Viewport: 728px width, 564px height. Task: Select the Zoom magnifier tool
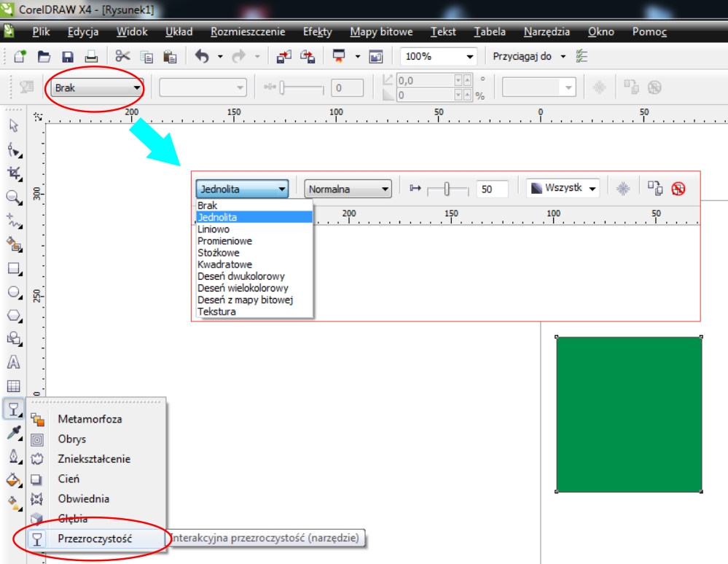tap(13, 197)
